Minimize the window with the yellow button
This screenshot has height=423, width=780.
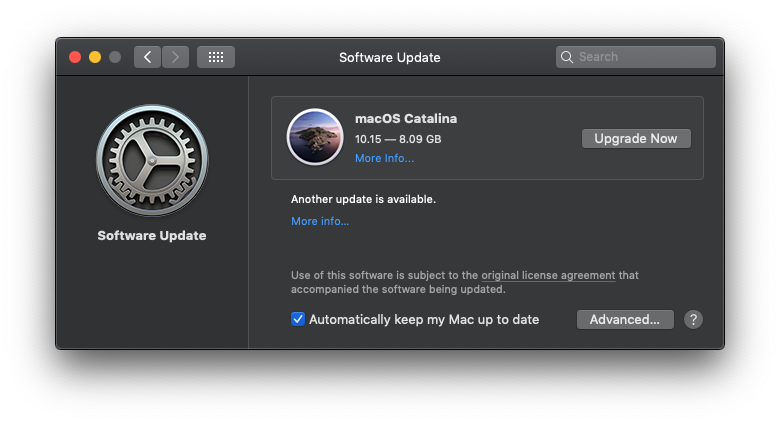point(95,57)
